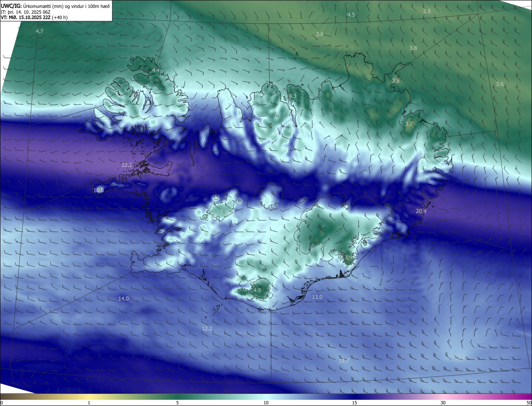Click the 22.2 precipitation value label
The height and width of the screenshot is (406, 532).
click(127, 165)
